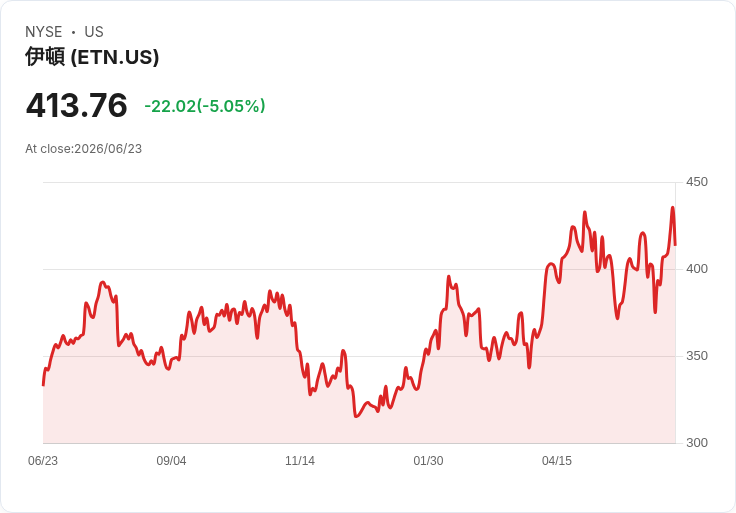Viewport: 736px width, 513px height.
Task: Click the current price 413.76
Action: tap(77, 105)
